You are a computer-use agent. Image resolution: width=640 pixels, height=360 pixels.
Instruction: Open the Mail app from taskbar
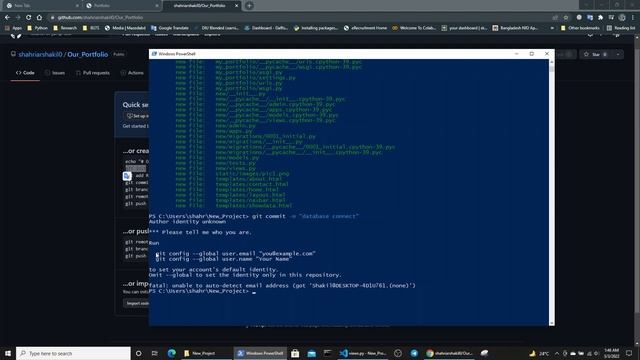[311, 353]
